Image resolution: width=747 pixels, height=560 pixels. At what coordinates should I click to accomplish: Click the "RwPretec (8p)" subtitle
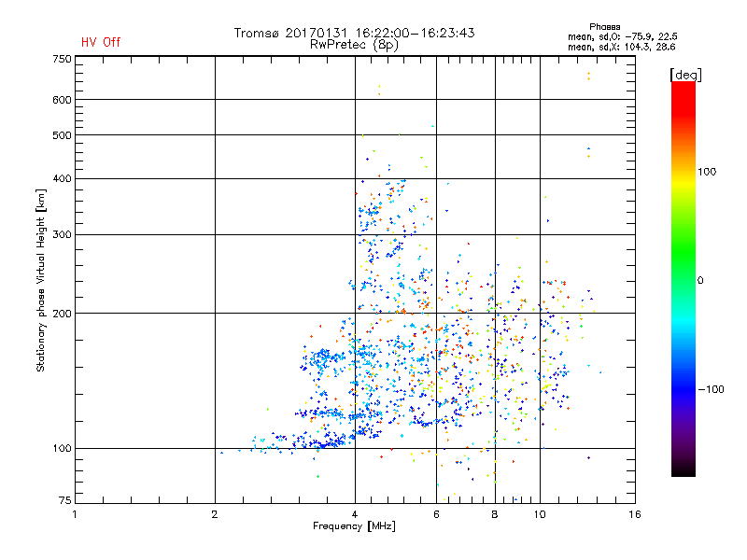(x=354, y=45)
